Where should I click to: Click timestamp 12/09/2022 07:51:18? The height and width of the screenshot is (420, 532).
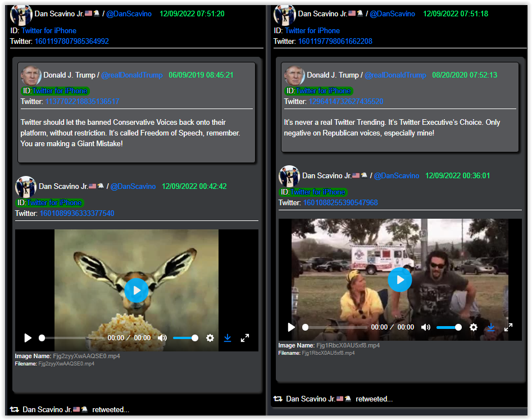coord(456,13)
